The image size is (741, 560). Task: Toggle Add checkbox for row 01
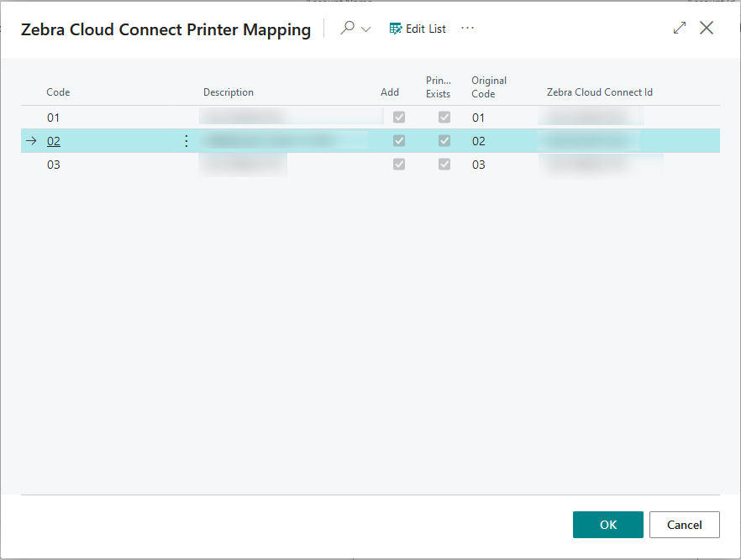pos(399,117)
